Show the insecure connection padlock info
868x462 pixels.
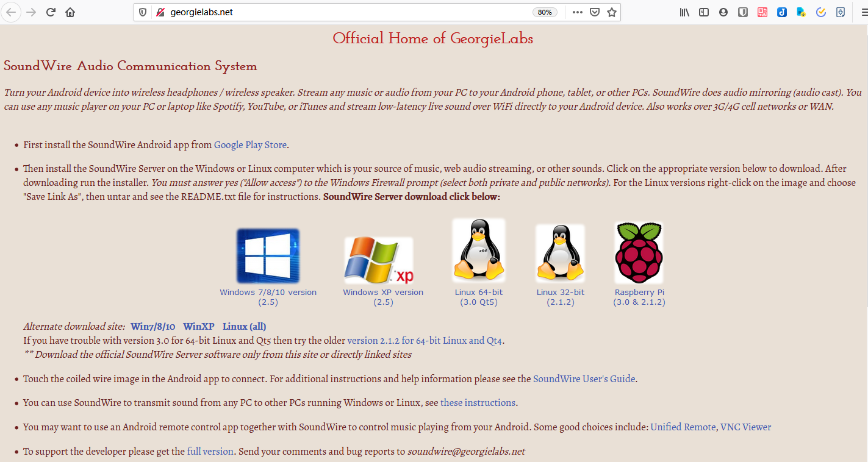pyautogui.click(x=160, y=12)
